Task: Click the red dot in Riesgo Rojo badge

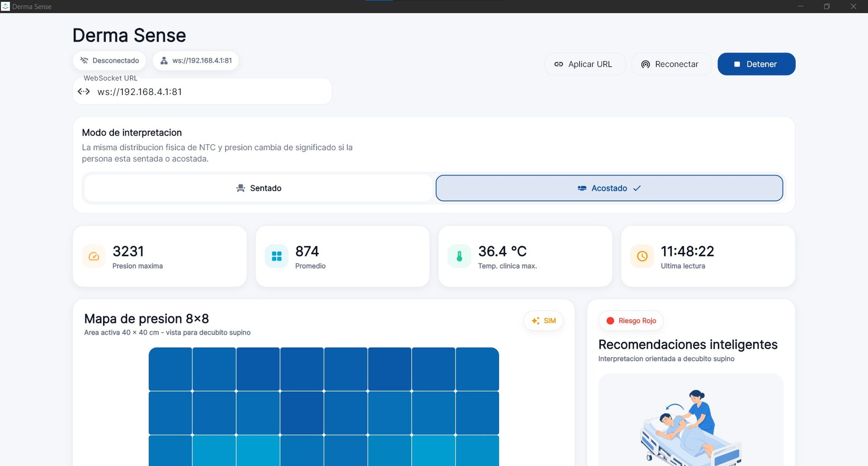Action: [x=610, y=321]
